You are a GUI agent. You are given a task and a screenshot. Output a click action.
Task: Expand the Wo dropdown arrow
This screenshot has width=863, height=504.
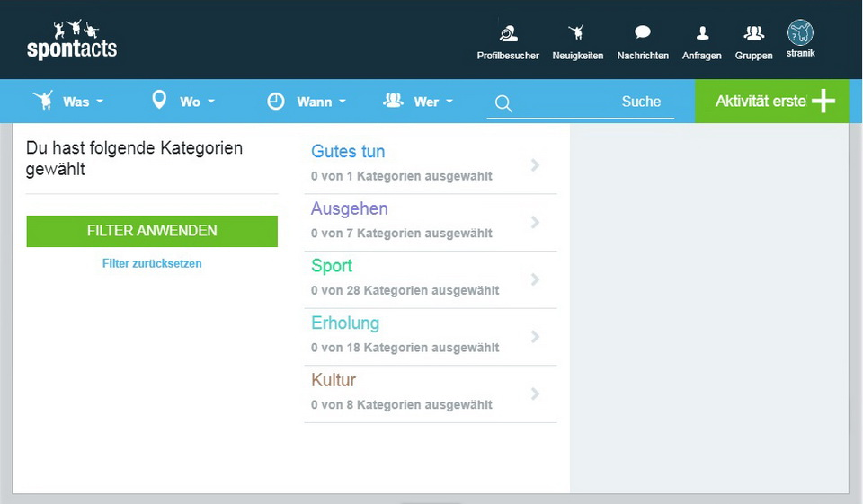(210, 102)
